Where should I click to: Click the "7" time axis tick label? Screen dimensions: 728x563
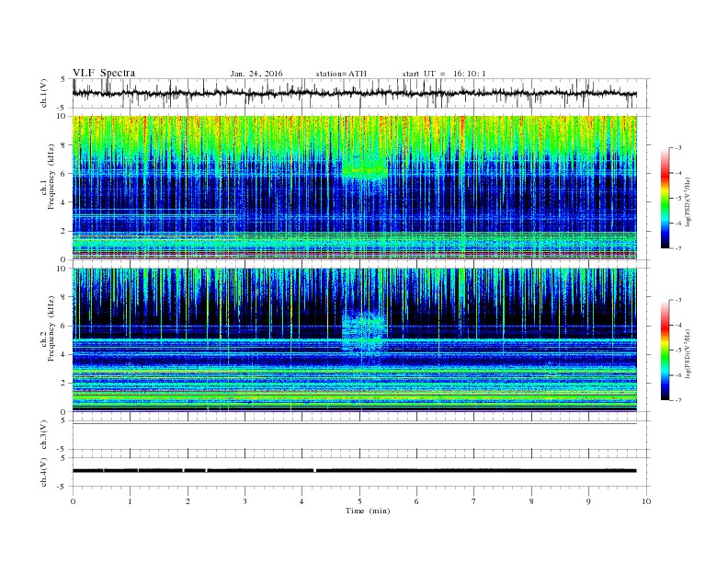pyautogui.click(x=474, y=501)
